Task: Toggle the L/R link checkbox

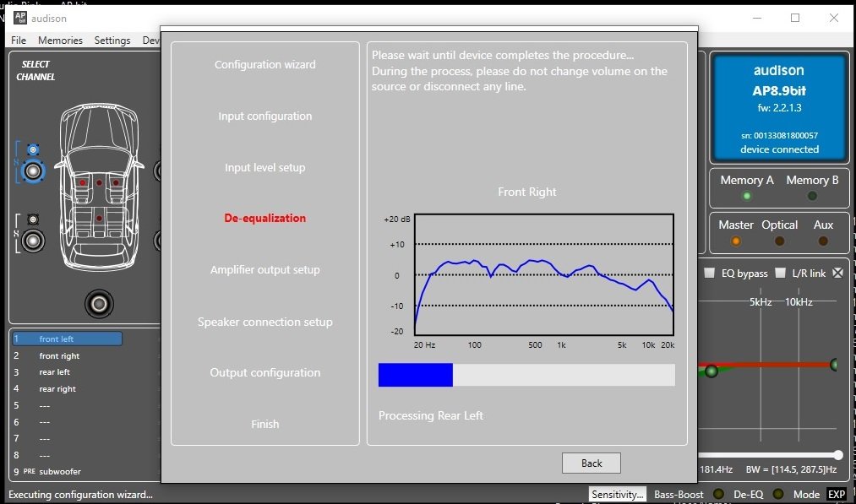Action: 781,273
